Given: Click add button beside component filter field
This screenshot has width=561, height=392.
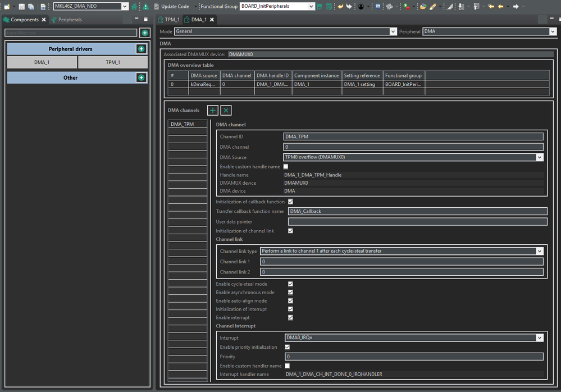Looking at the screenshot, I should (x=144, y=33).
